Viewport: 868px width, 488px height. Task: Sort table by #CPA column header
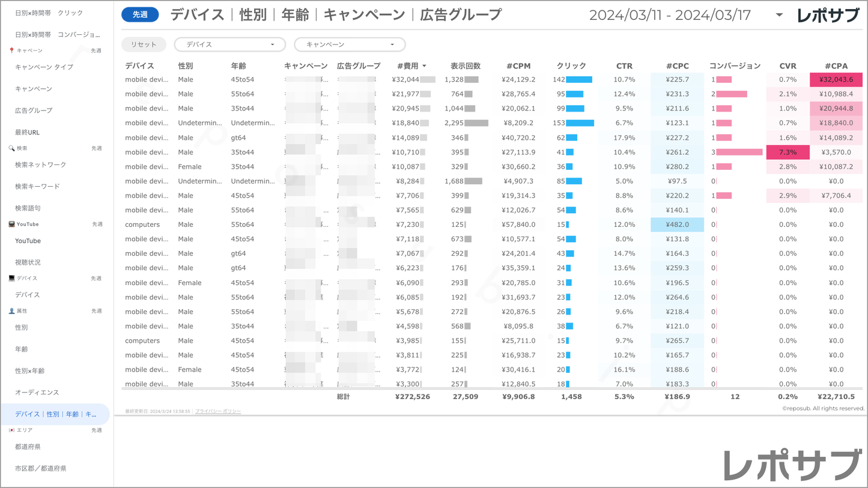pyautogui.click(x=836, y=66)
